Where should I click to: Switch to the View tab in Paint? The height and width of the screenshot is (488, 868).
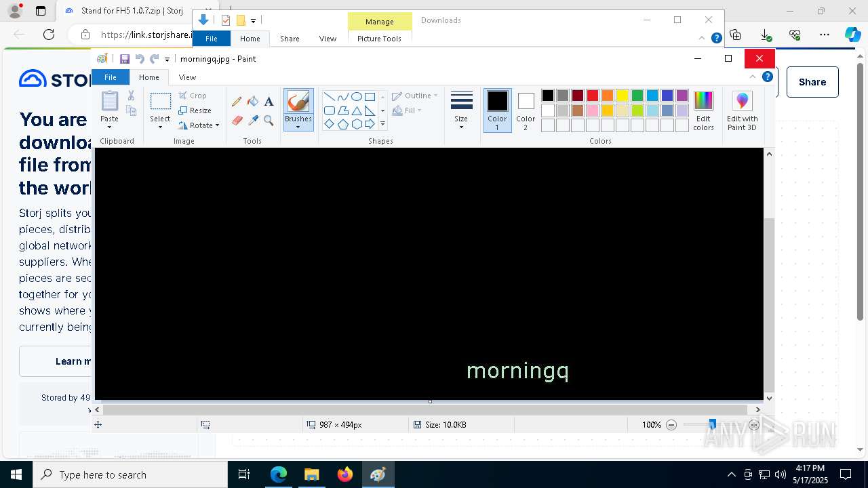point(187,77)
